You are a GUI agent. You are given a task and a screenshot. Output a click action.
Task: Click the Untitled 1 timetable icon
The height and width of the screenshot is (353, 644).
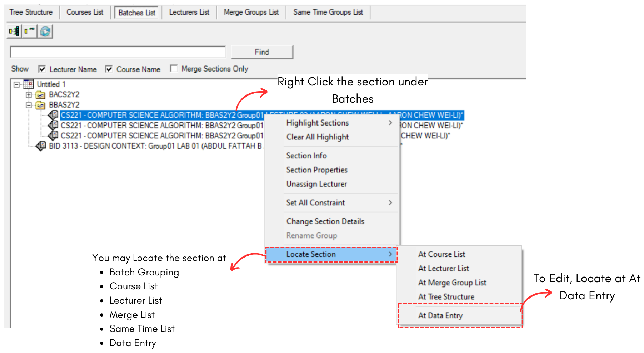[29, 84]
